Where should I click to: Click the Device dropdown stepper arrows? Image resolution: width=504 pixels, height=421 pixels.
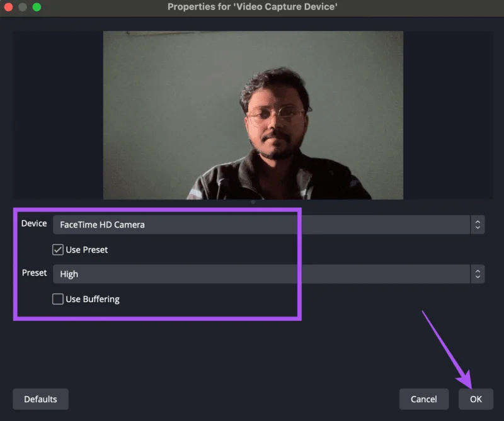pos(478,225)
